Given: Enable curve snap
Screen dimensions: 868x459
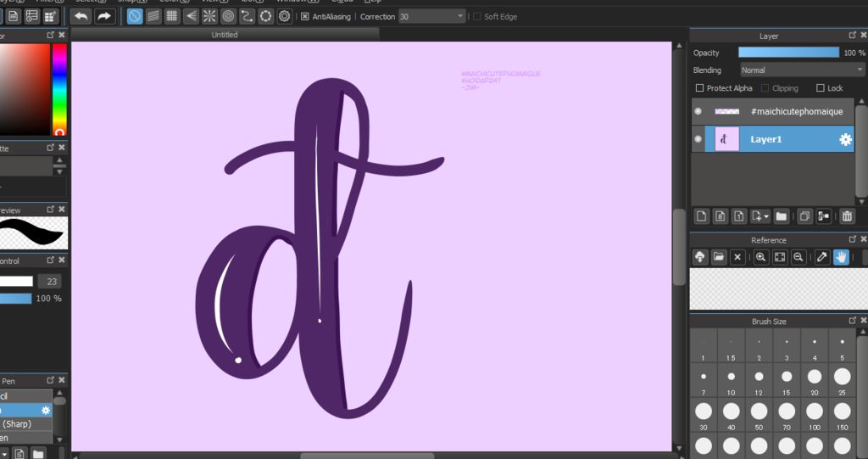Looking at the screenshot, I should point(247,16).
